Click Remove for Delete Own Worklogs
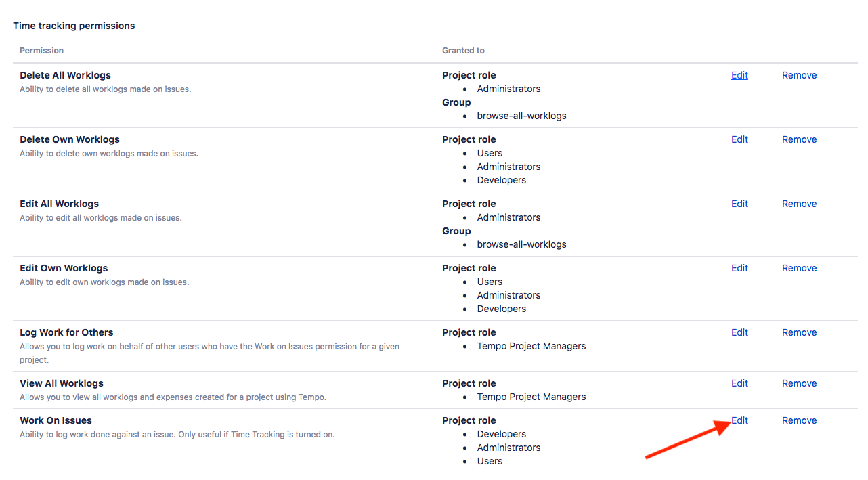 point(799,139)
